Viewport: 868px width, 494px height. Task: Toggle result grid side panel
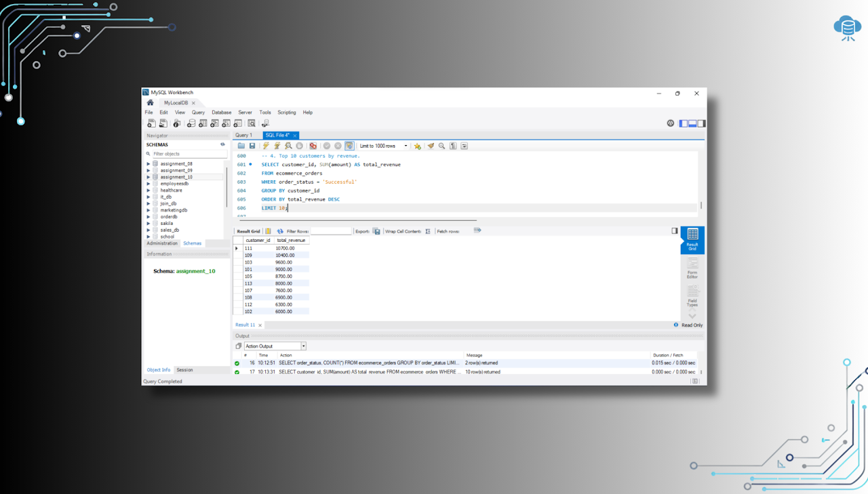click(674, 231)
